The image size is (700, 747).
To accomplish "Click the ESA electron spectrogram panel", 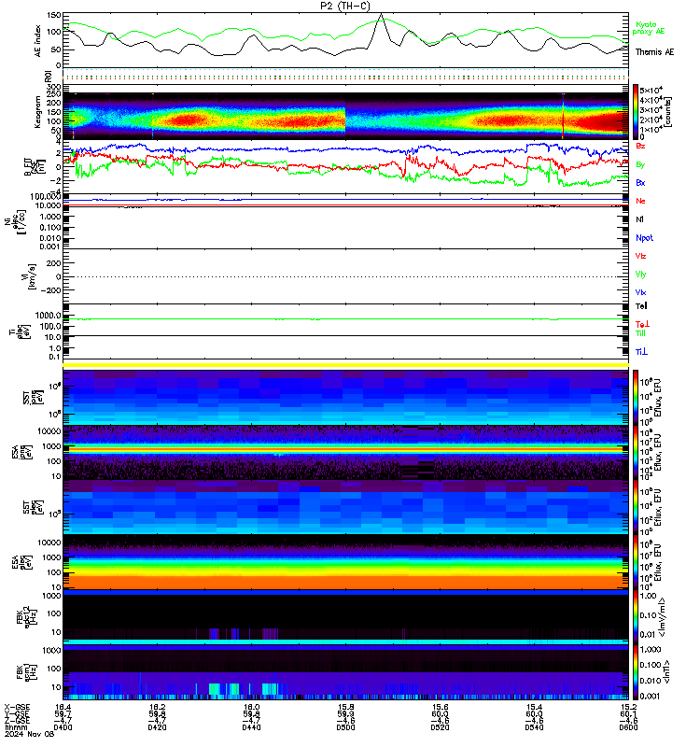I will 345,562.
